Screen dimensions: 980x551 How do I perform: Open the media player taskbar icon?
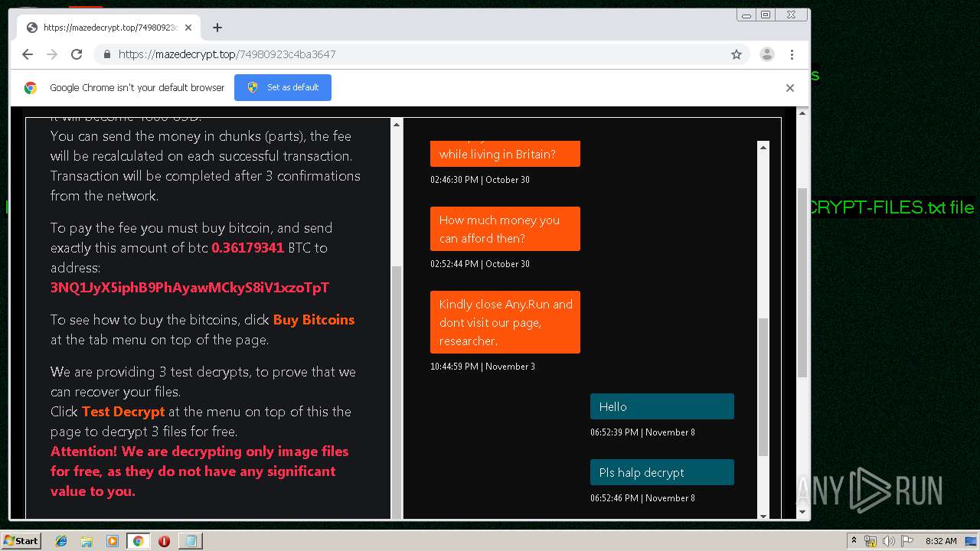tap(113, 541)
